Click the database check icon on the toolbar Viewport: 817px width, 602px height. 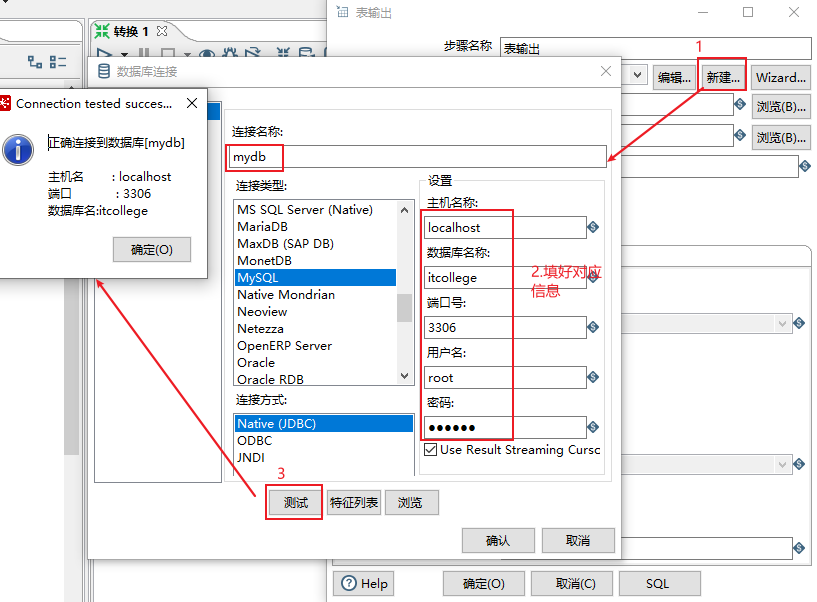click(305, 54)
